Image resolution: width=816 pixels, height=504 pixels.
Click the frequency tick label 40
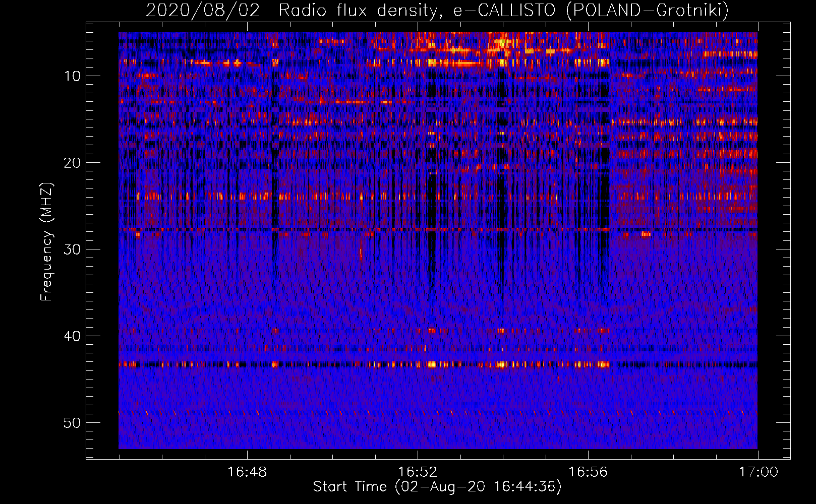click(73, 336)
